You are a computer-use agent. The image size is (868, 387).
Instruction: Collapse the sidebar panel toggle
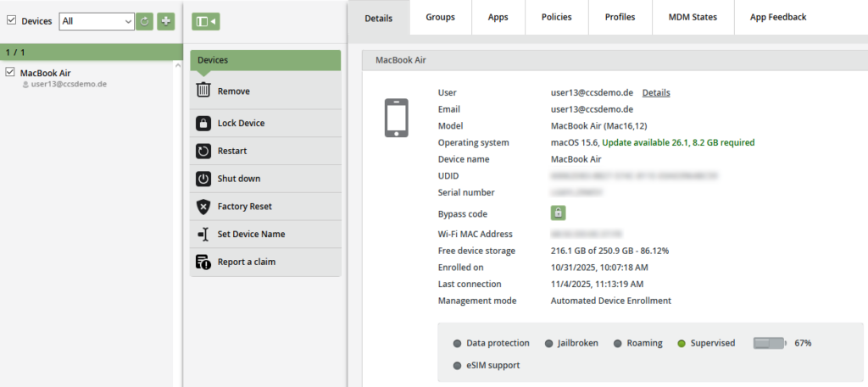click(x=205, y=21)
